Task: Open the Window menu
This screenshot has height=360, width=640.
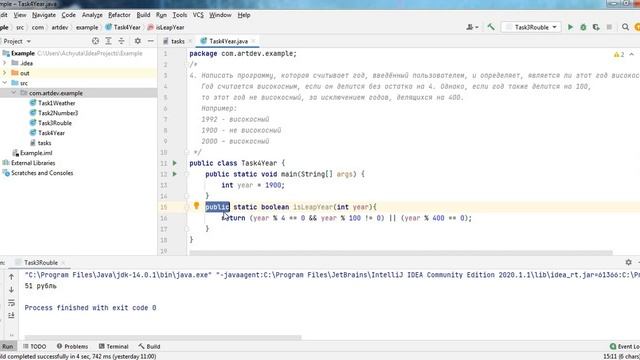Action: click(x=220, y=15)
